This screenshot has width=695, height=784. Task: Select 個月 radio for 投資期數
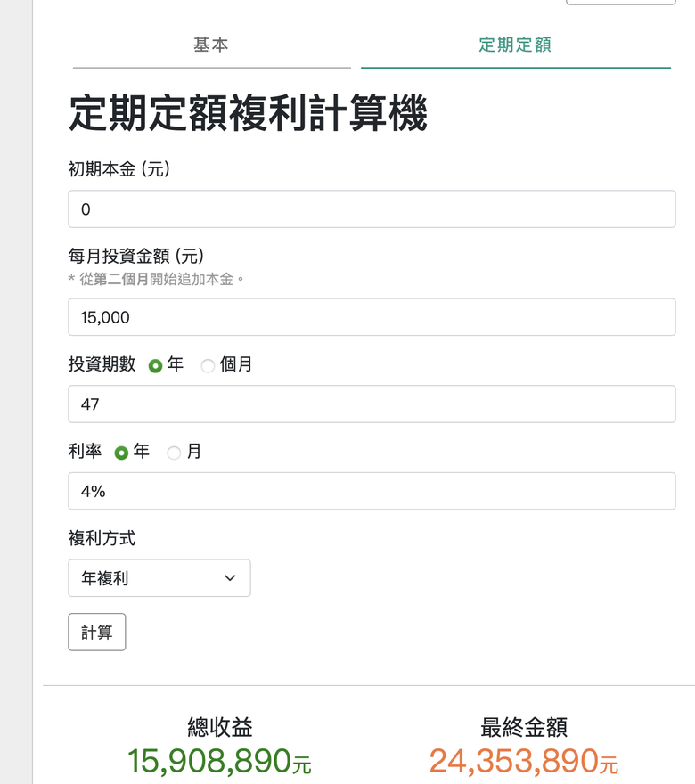(x=208, y=366)
